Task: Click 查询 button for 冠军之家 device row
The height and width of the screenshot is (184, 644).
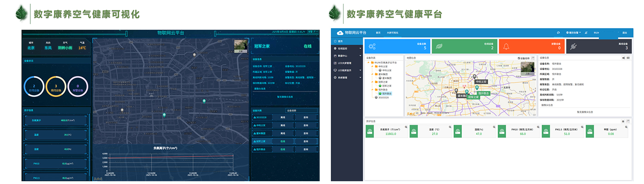Action: click(305, 141)
